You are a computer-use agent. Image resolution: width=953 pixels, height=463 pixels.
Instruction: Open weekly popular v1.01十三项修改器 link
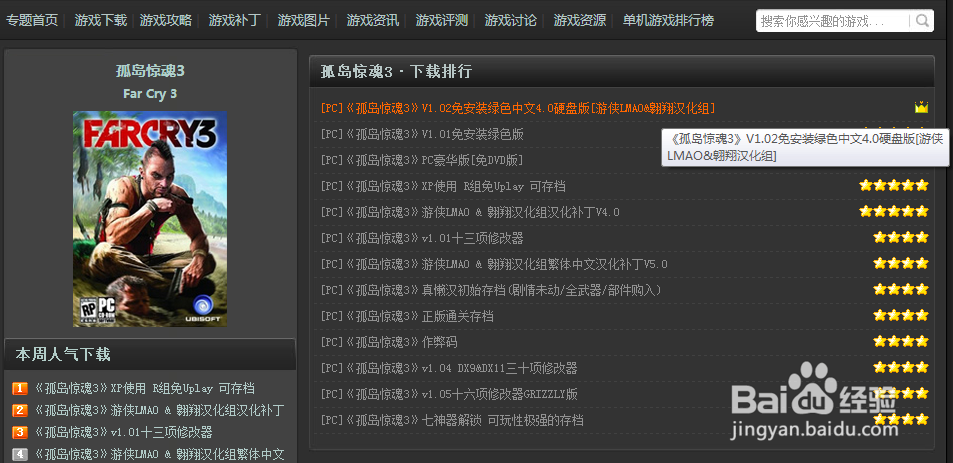[123, 433]
